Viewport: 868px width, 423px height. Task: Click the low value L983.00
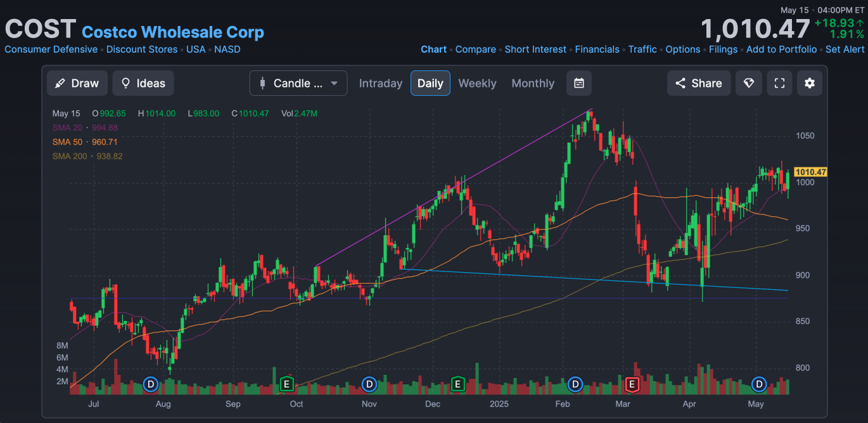(203, 114)
